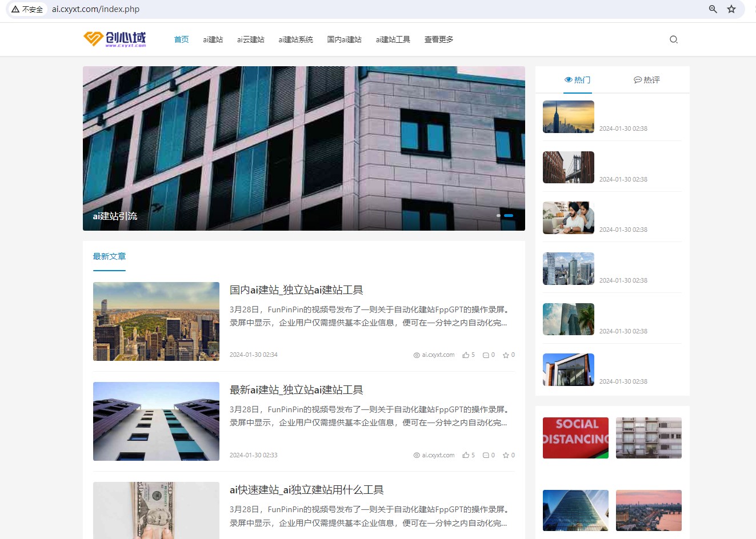Click the dollar bills article thumbnail

[x=156, y=510]
